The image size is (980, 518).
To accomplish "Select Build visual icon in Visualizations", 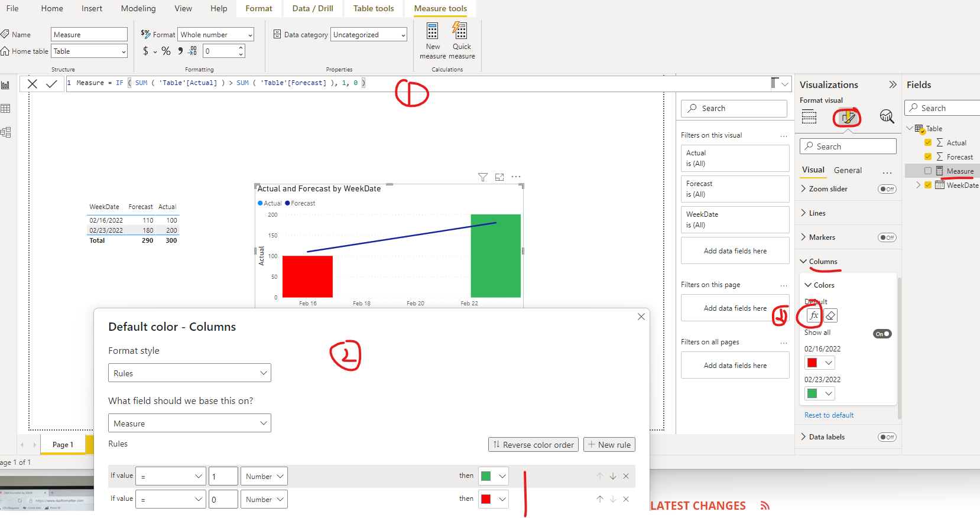I will pyautogui.click(x=809, y=117).
